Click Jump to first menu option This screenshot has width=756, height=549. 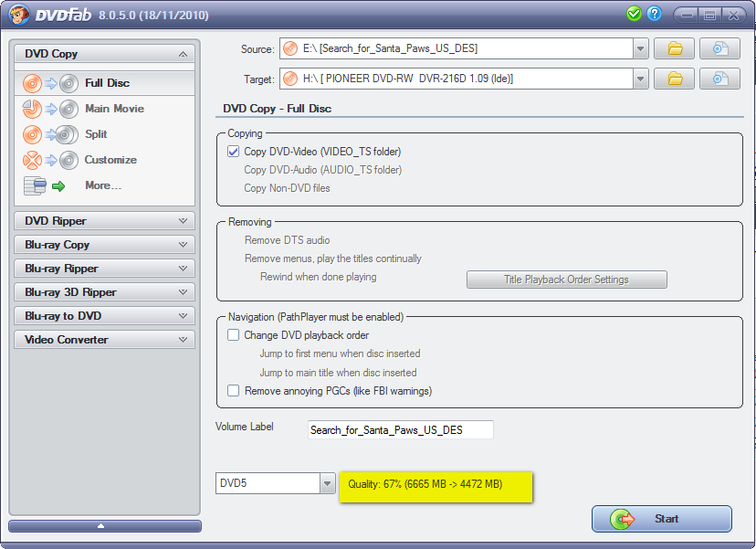(340, 354)
